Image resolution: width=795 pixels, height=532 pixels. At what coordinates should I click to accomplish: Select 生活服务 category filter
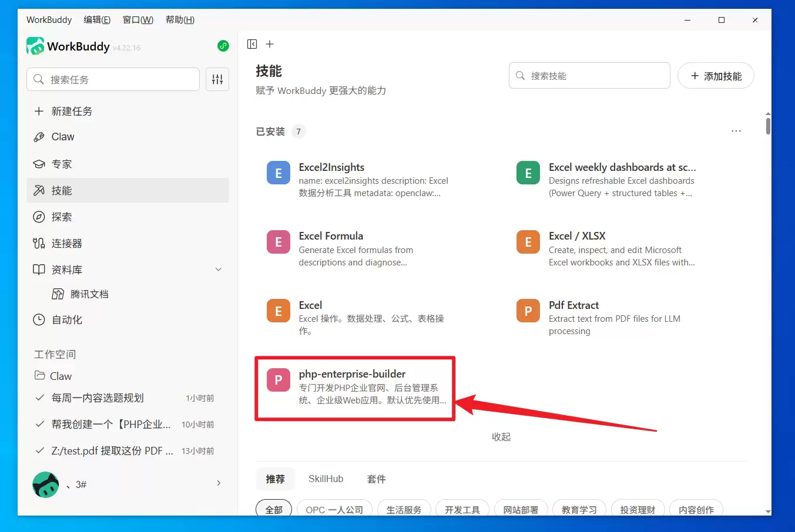404,509
